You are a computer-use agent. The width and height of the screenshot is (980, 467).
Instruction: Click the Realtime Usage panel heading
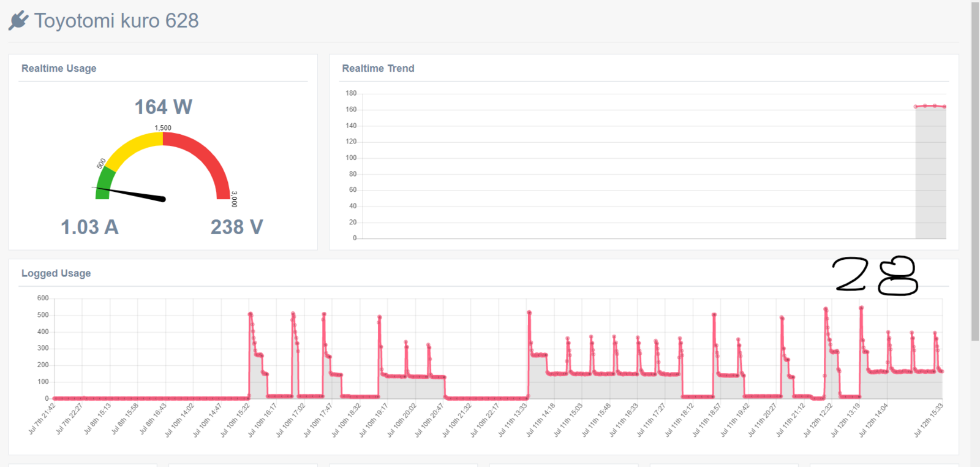[59, 69]
